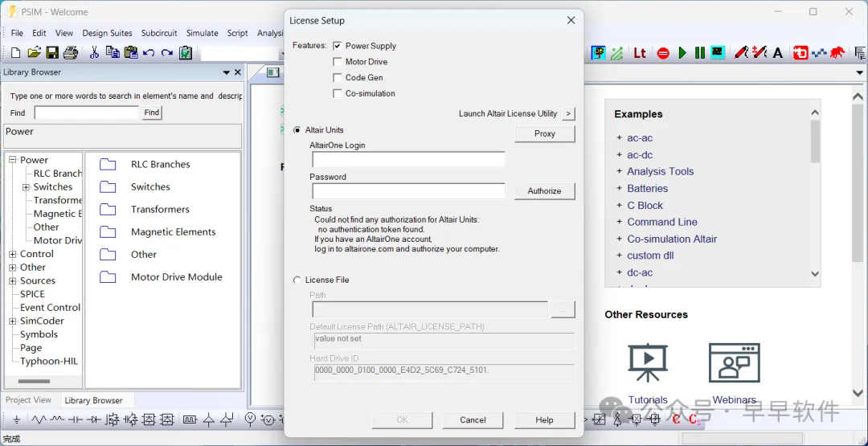
Task: Select the Typhoon-HIL tree item
Action: 49,362
